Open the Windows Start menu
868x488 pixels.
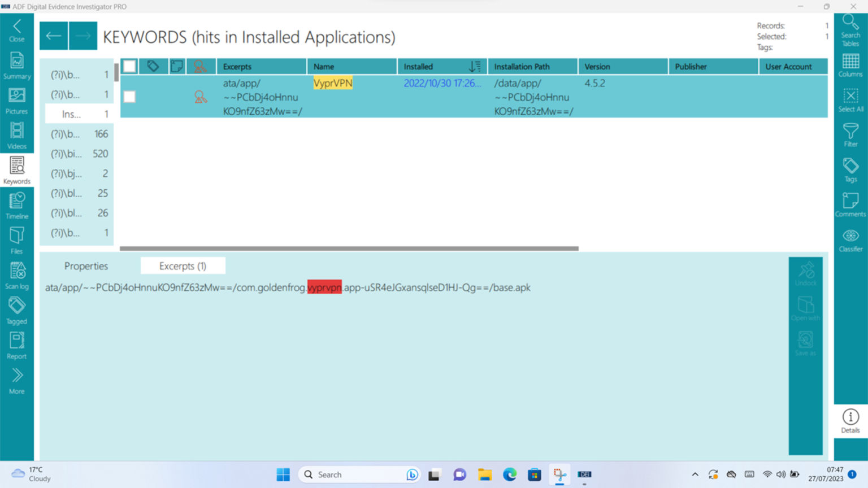pos(283,474)
